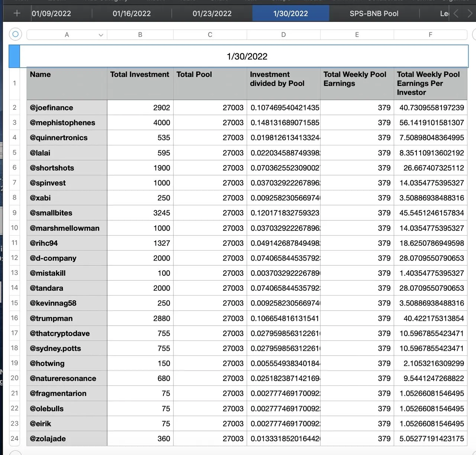This screenshot has width=476, height=455.
Task: Click investment value 3245 for @smallbites
Action: pos(140,213)
